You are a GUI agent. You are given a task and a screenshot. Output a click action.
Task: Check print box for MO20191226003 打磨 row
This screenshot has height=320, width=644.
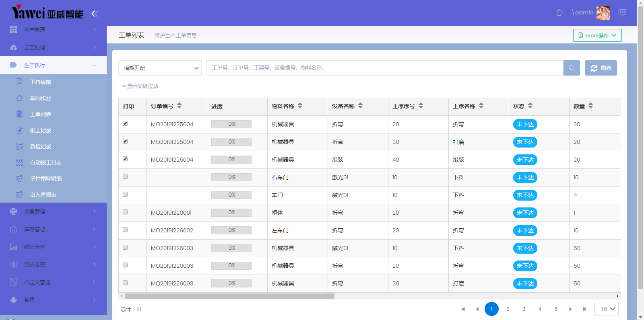coord(125,283)
